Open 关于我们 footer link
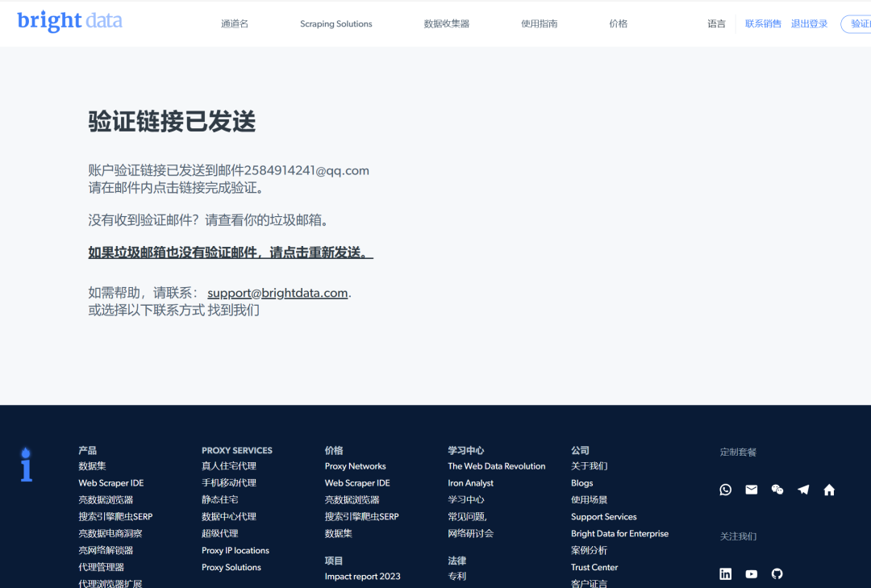Screen dimensions: 871x588 click(590, 466)
